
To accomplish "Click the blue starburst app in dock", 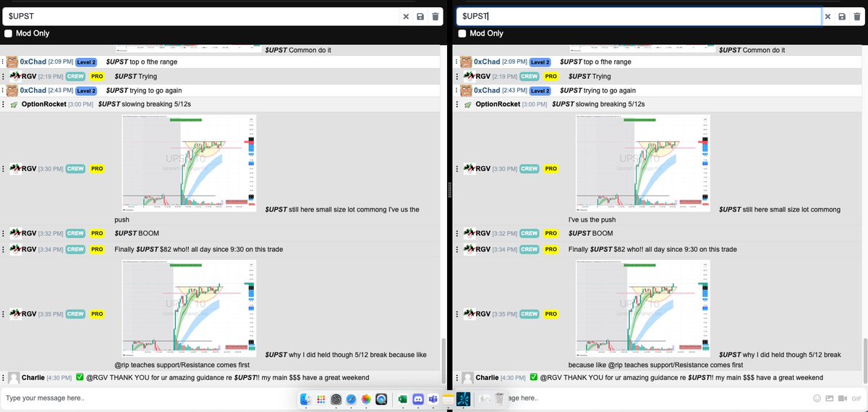I will [464, 399].
